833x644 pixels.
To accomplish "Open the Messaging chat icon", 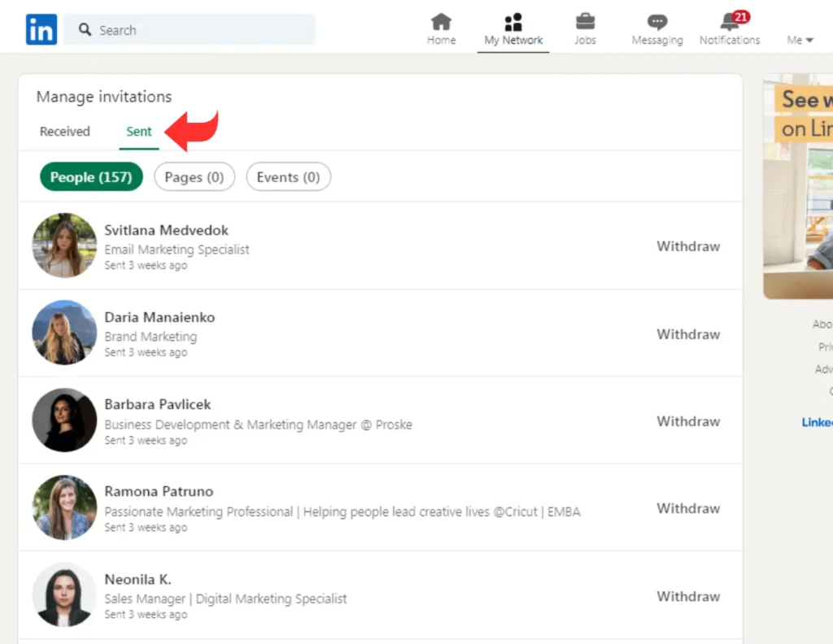I will [657, 23].
